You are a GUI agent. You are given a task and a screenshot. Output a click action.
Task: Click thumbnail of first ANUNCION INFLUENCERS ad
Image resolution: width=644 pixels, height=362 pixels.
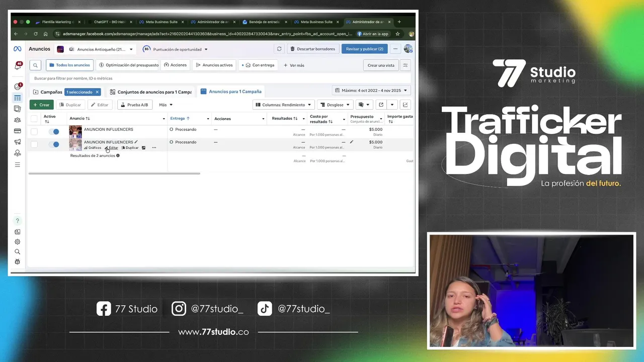75,132
